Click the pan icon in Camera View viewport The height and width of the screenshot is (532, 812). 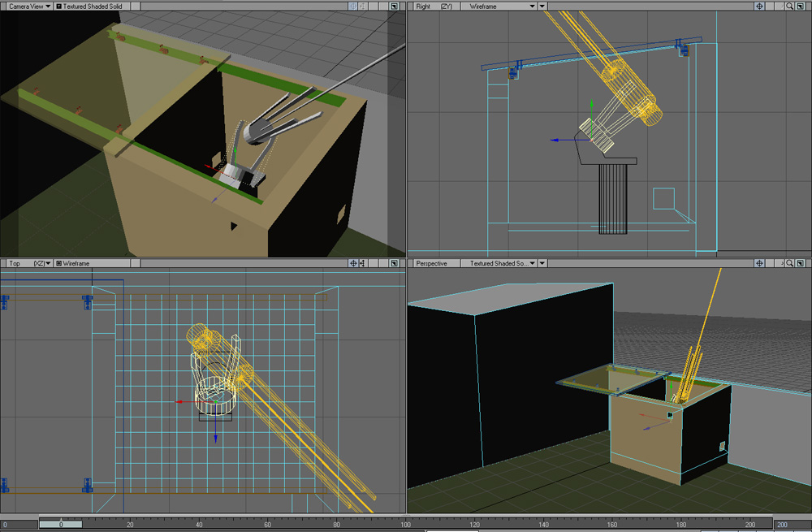click(x=354, y=6)
